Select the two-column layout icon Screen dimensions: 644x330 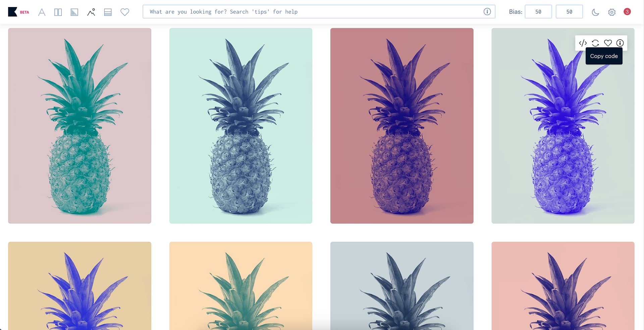[x=58, y=12]
